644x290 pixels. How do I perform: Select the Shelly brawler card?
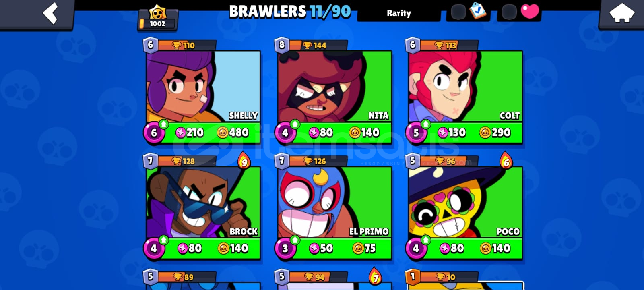tap(203, 92)
